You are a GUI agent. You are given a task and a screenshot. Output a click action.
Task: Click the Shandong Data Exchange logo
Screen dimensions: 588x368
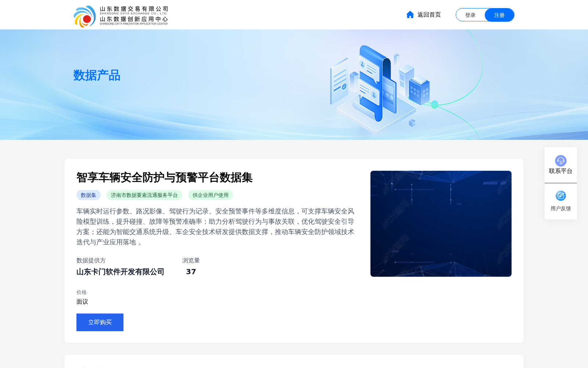[x=121, y=16]
